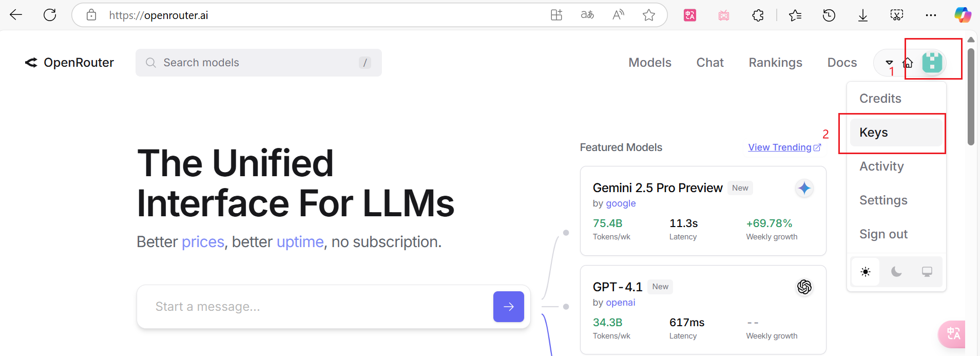
Task: Start Read aloud icon
Action: click(x=618, y=15)
